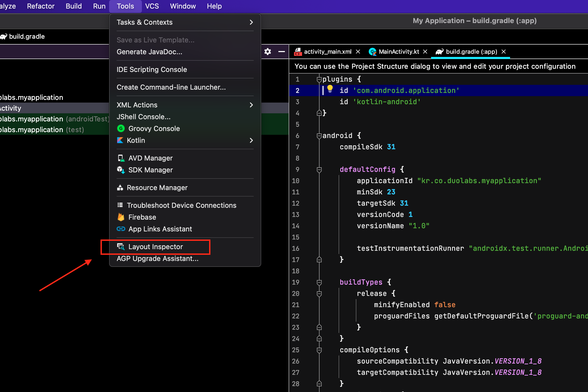Open SDK Manager from Tools menu
This screenshot has height=392, width=588.
150,170
